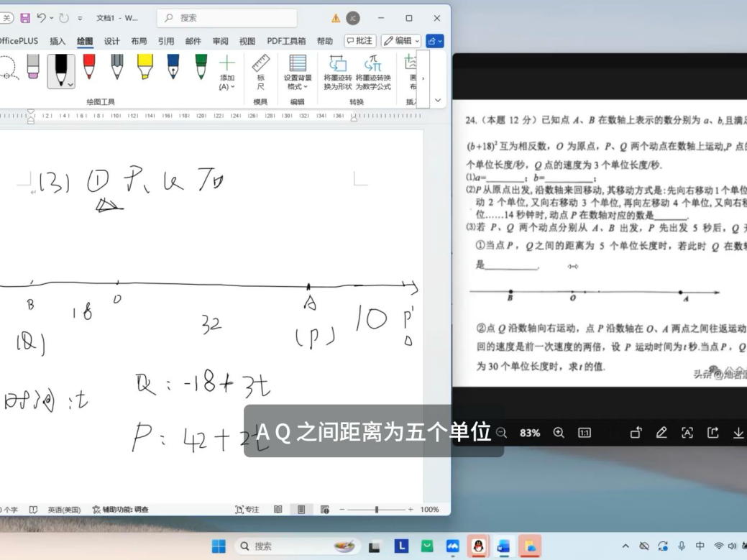Open the Insert (插入) ribbon tab
747x560 pixels.
pos(58,41)
